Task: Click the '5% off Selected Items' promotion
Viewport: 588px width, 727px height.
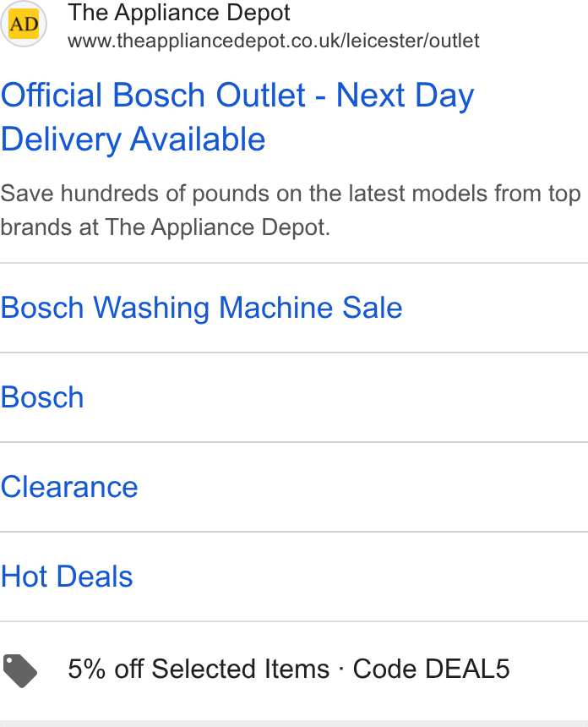Action: 199,669
